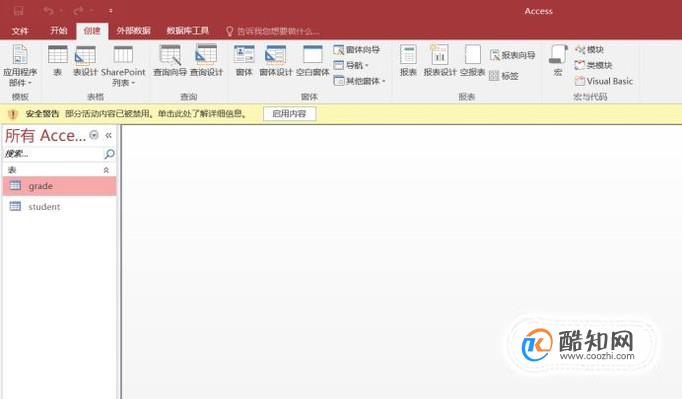Switch to the 外部数据 ribbon tab
Screen dimensions: 682x399
134,30
